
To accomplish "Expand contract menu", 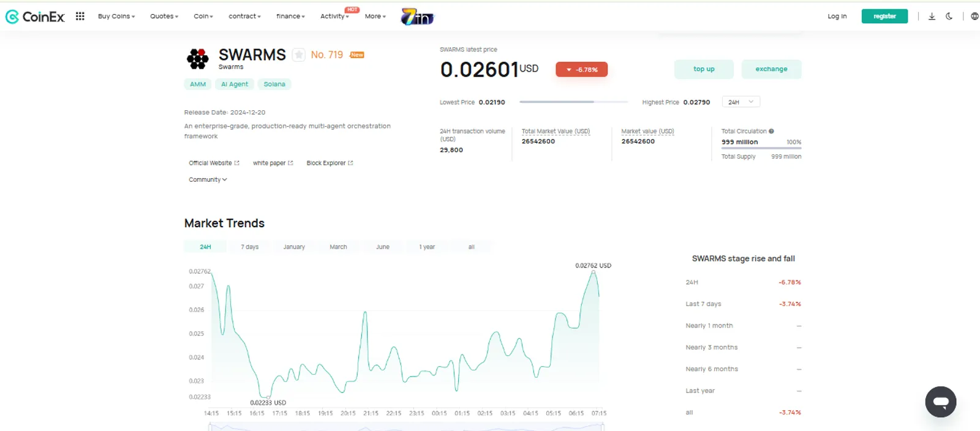I will pos(244,17).
